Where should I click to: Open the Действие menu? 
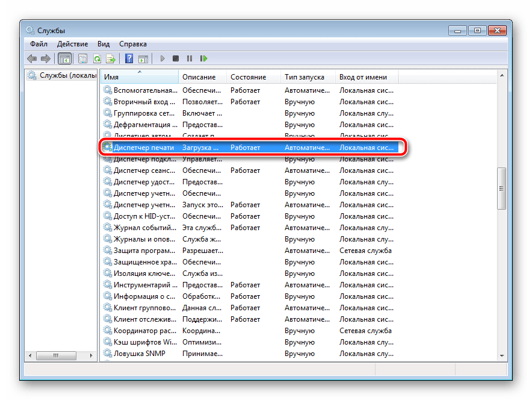(72, 44)
